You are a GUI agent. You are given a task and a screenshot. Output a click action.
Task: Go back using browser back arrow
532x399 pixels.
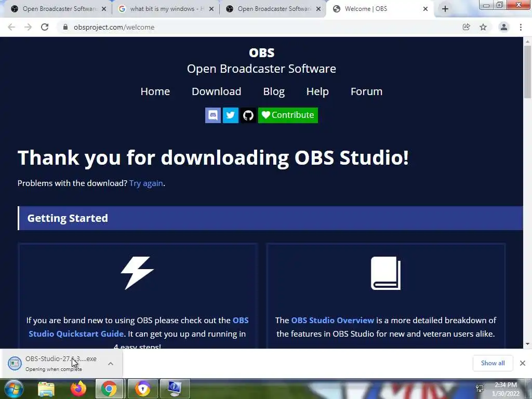11,27
